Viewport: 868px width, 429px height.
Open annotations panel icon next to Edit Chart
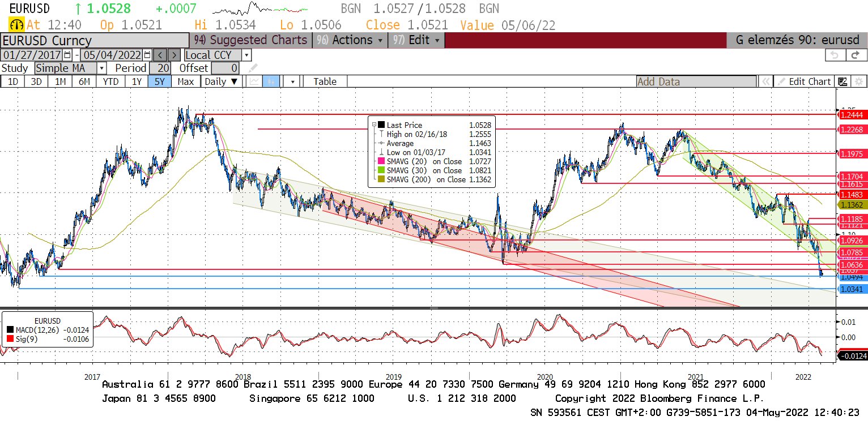843,81
